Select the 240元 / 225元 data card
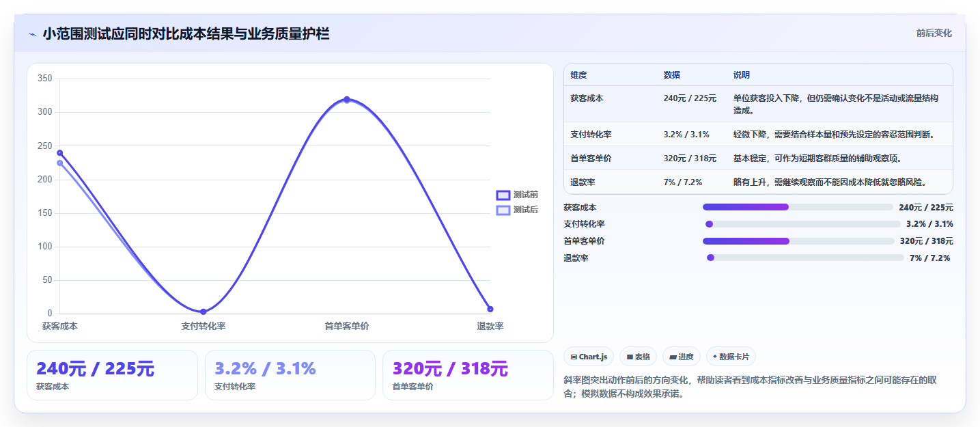Viewport: 980px width, 427px height. point(112,375)
